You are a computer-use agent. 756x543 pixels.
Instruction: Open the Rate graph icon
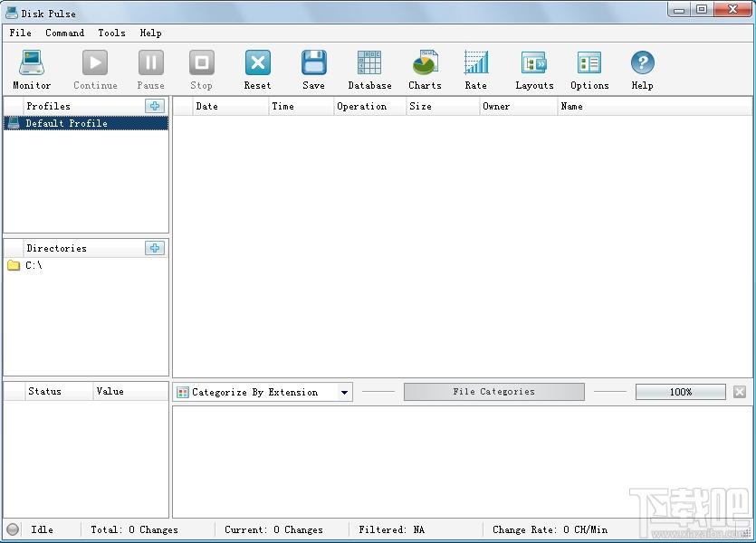(476, 62)
